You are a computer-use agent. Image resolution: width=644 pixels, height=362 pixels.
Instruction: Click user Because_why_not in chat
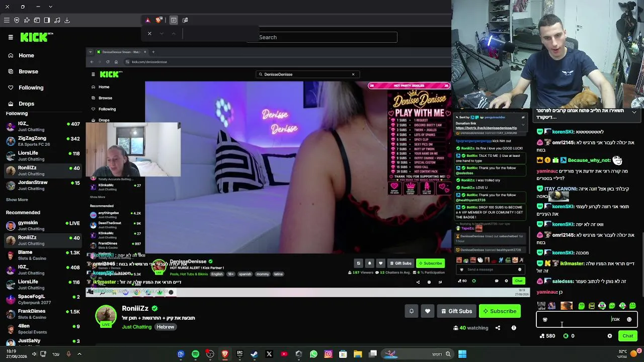coord(589,160)
